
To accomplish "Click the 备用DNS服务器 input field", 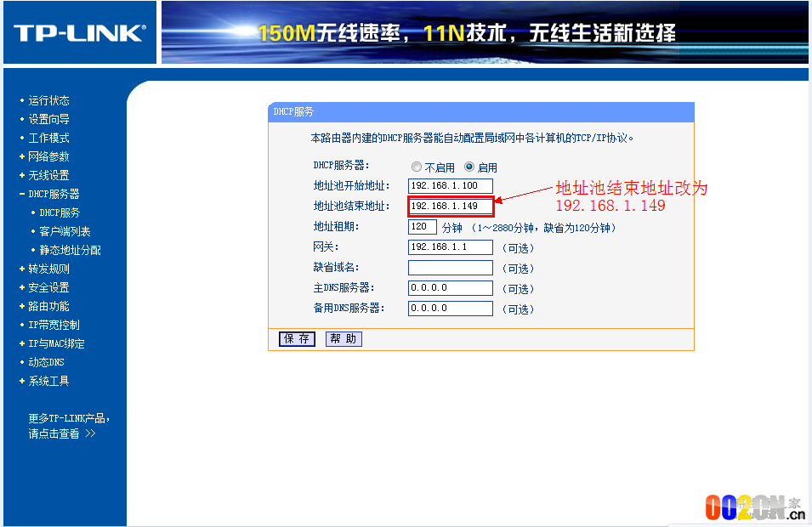I will [x=450, y=308].
